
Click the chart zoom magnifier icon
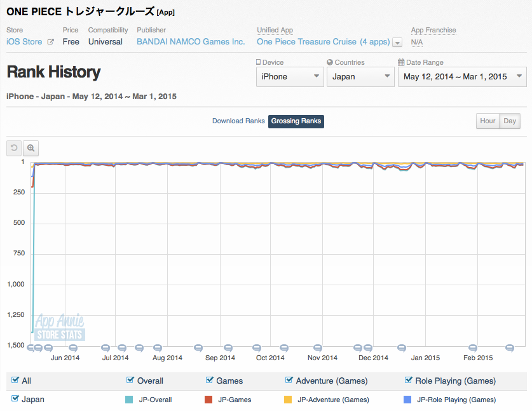point(31,148)
